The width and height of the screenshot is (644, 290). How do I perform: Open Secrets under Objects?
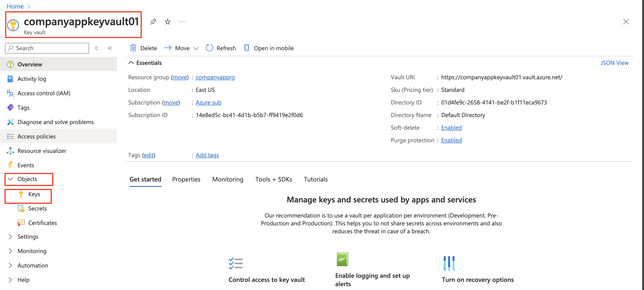[37, 208]
